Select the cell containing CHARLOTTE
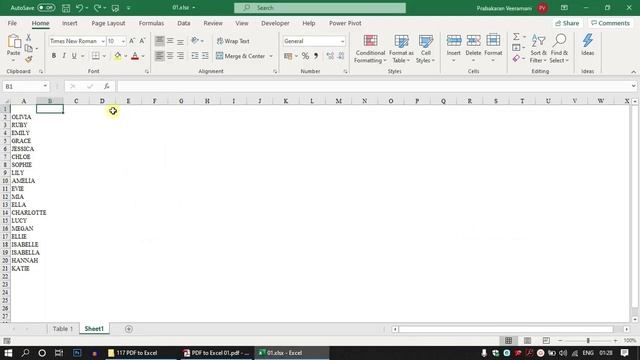 [x=24, y=213]
